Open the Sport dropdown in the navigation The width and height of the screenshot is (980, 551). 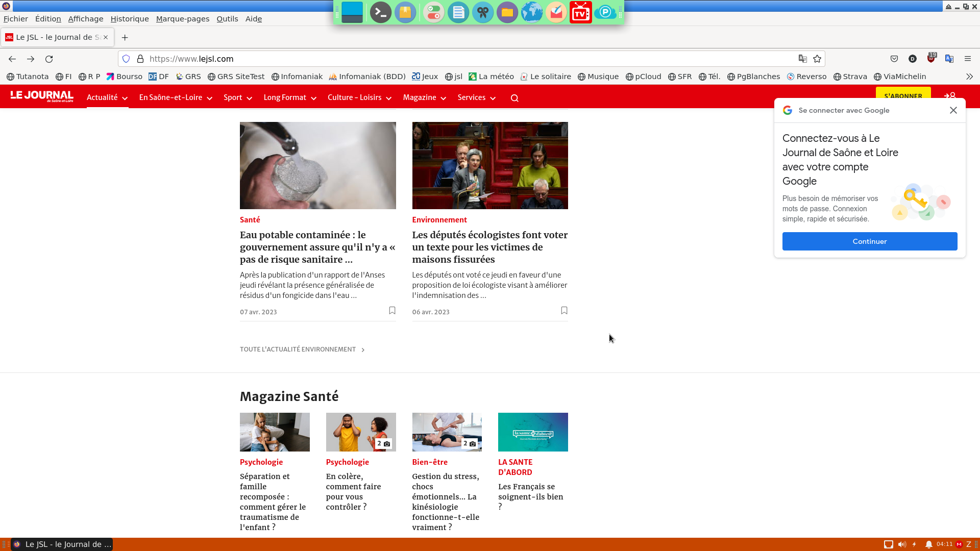[x=237, y=97]
